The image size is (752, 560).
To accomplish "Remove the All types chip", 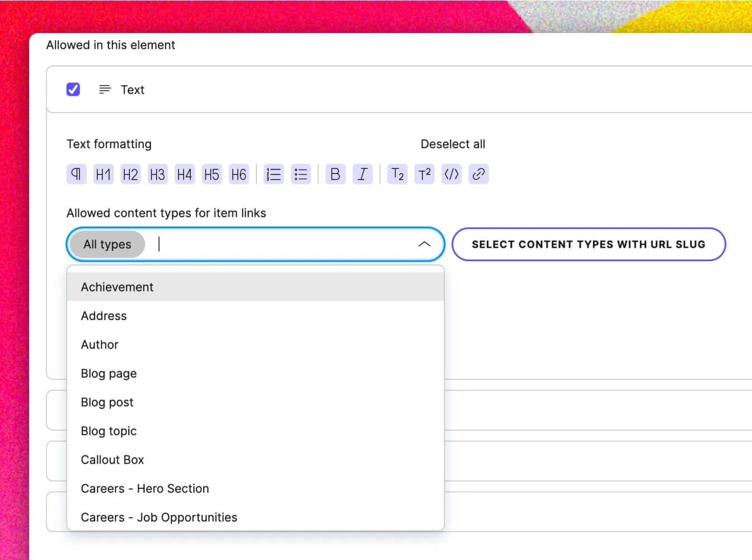I will click(x=107, y=244).
